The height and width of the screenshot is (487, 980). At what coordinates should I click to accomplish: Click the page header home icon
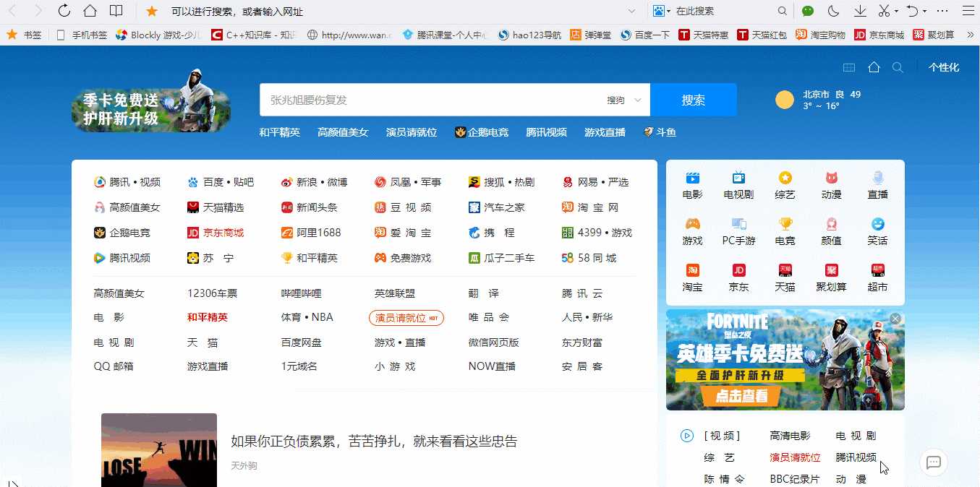(x=874, y=67)
